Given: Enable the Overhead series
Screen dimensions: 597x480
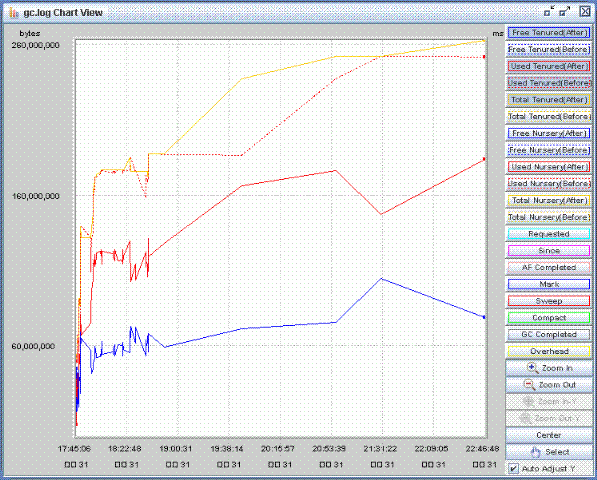Looking at the screenshot, I should pyautogui.click(x=549, y=351).
